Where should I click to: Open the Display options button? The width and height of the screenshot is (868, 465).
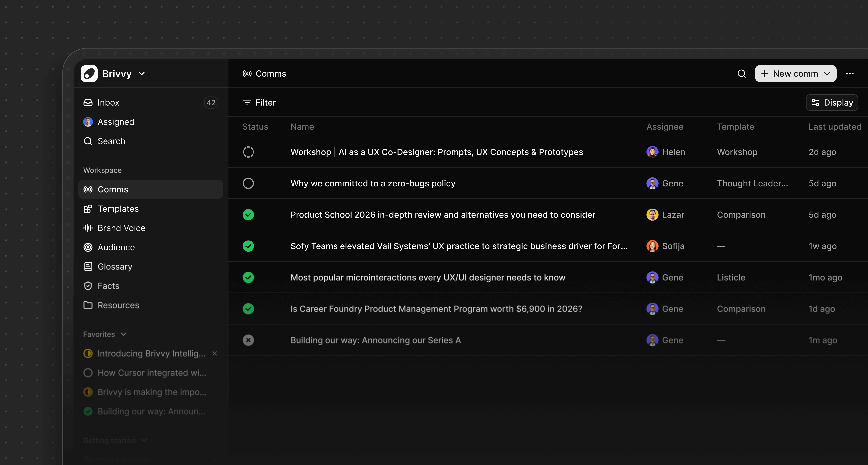coord(832,103)
